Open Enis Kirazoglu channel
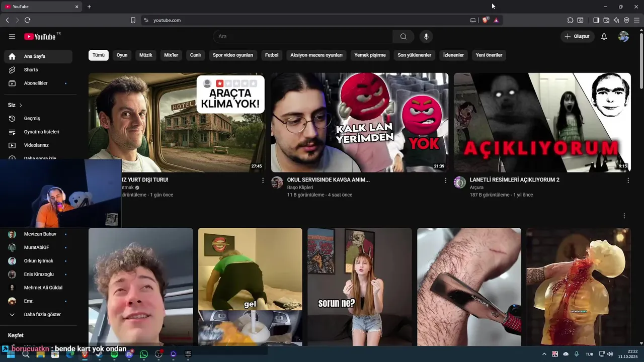644x362 pixels. pos(38,274)
